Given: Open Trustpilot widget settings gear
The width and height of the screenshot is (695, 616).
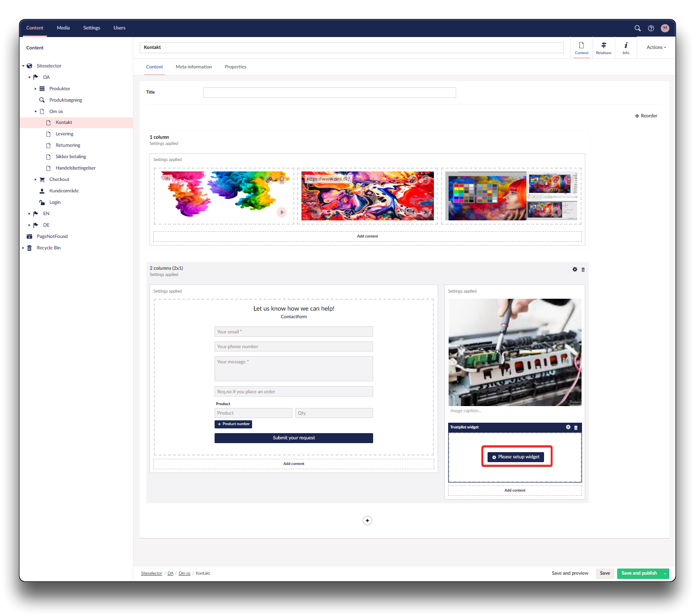Looking at the screenshot, I should [568, 427].
